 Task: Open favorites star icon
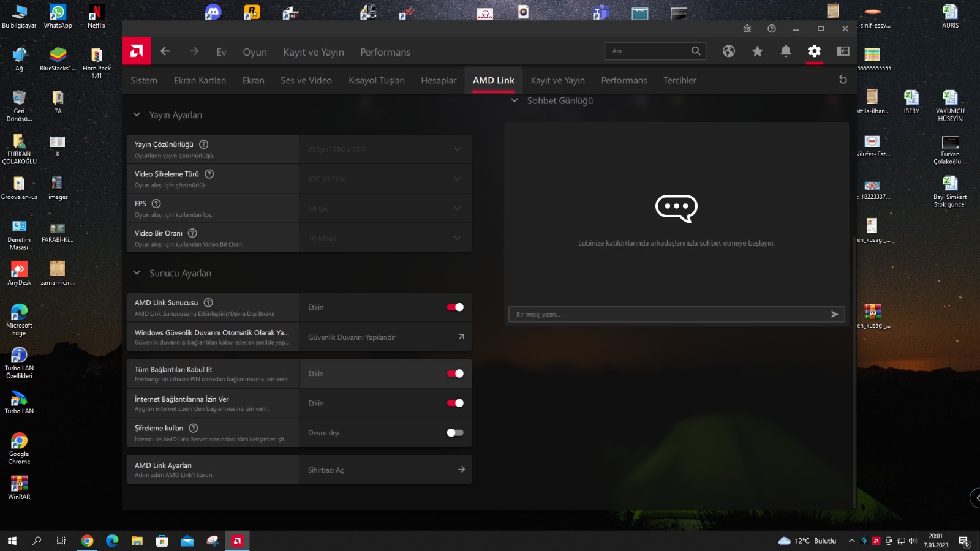[757, 51]
